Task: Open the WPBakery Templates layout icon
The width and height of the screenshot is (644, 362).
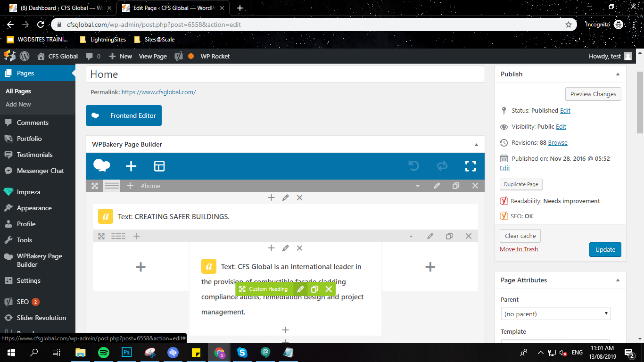Action: point(159,166)
